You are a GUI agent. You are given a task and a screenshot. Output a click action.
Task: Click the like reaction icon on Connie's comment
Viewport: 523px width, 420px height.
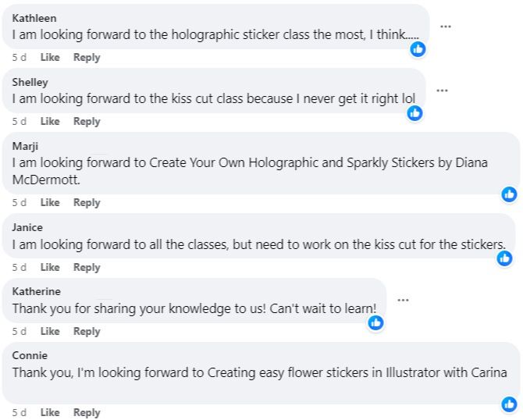[509, 404]
